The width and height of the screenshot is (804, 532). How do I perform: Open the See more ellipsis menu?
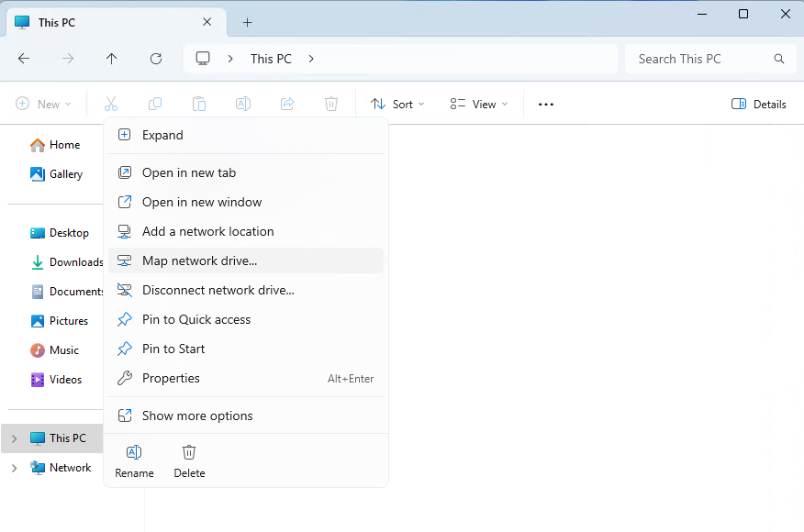546,105
